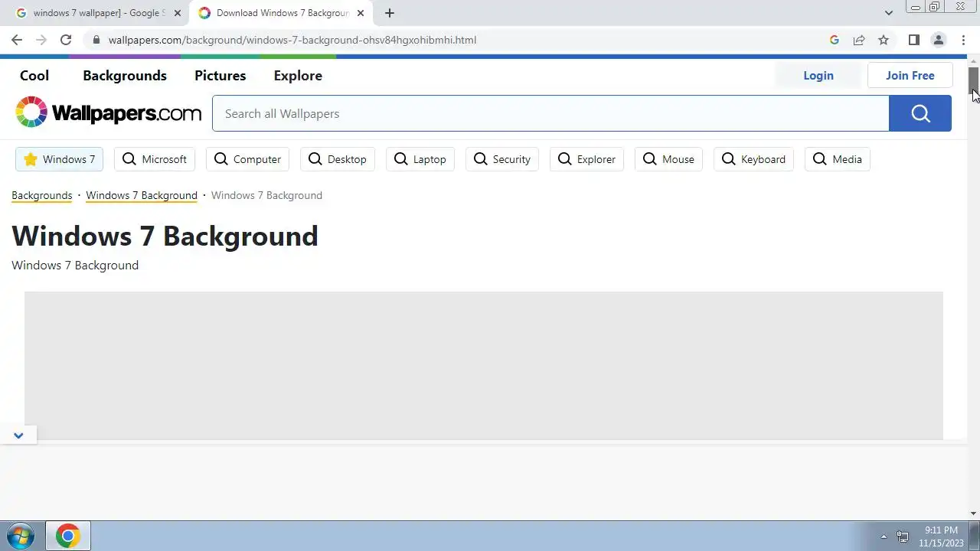Reload the current page
The width and height of the screenshot is (980, 551).
point(66,40)
